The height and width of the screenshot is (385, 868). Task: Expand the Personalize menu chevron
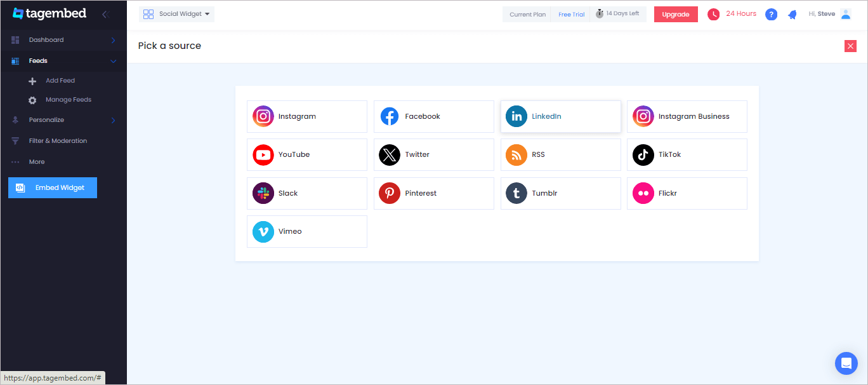(x=114, y=120)
